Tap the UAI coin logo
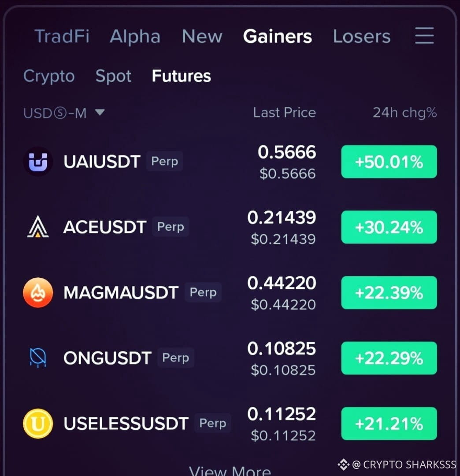 [x=38, y=162]
